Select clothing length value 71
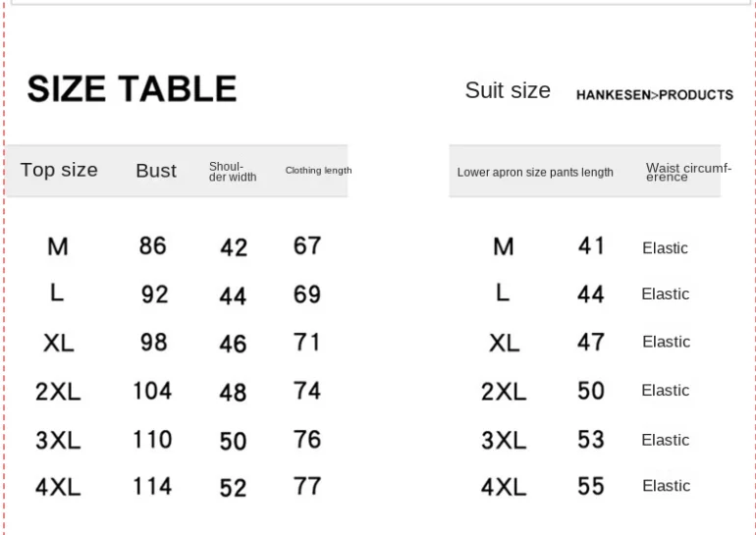Viewport: 756px width, 535px height. click(307, 343)
